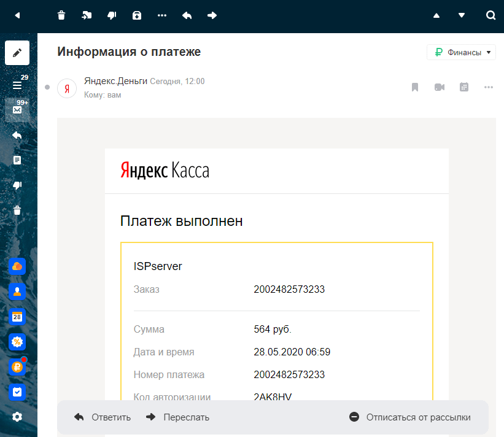This screenshot has height=437, width=504.
Task: Open message more options ellipsis
Action: coord(489,87)
